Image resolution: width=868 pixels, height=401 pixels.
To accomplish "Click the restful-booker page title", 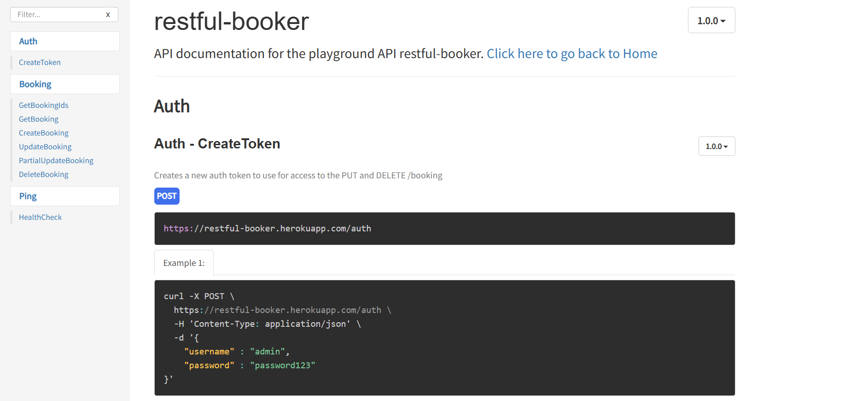I will [231, 21].
